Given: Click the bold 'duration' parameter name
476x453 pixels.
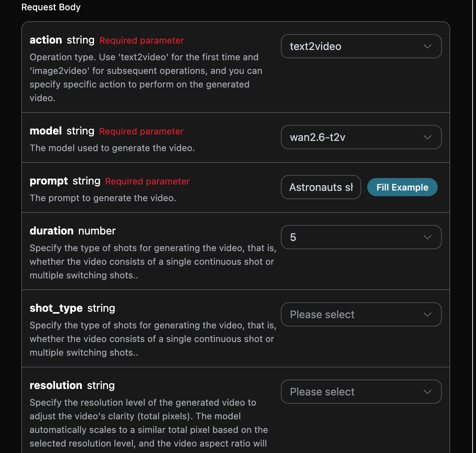Looking at the screenshot, I should (52, 231).
